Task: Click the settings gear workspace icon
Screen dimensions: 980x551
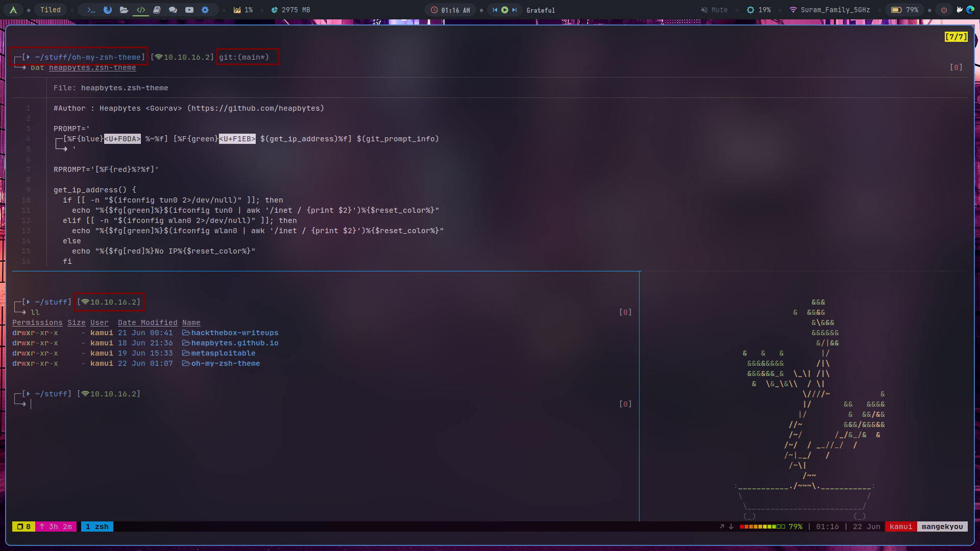Action: [205, 10]
